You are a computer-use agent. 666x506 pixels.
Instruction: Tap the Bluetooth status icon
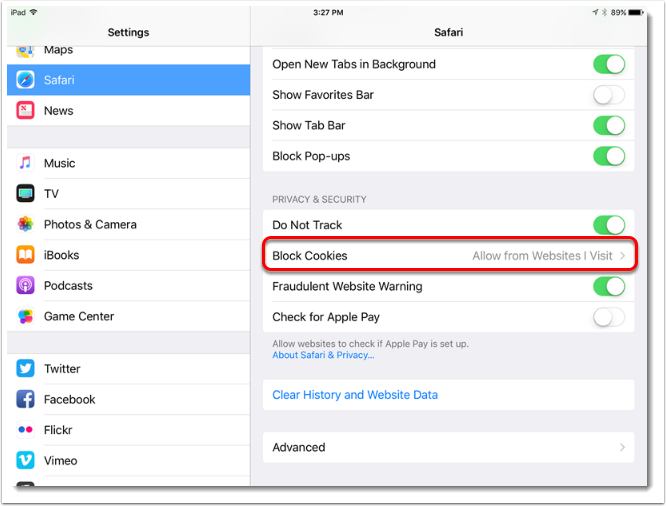coord(604,13)
